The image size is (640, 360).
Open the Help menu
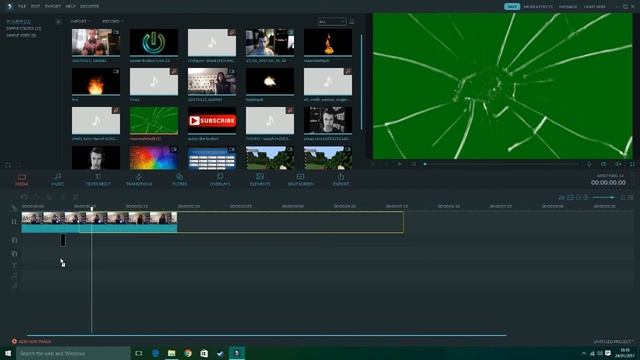tap(71, 7)
